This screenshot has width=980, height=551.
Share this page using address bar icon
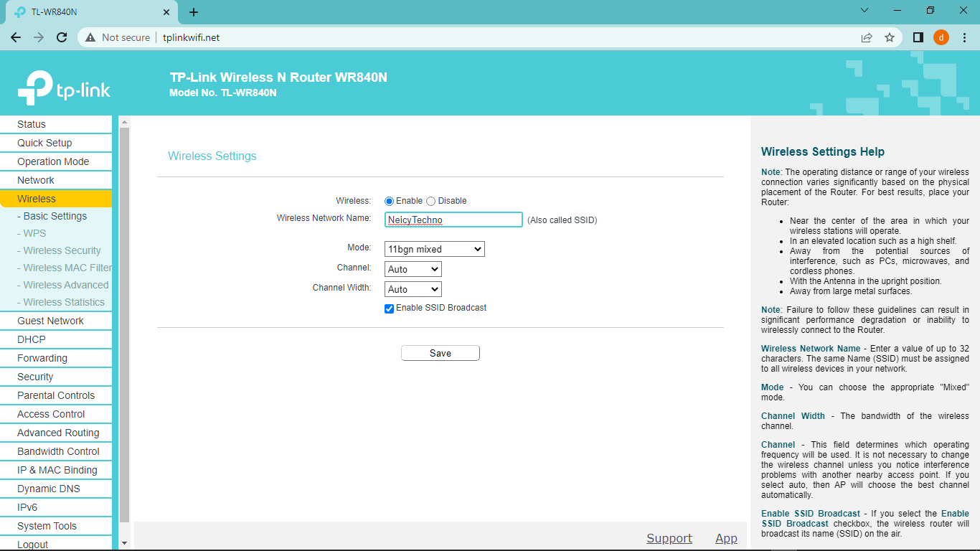coord(867,37)
